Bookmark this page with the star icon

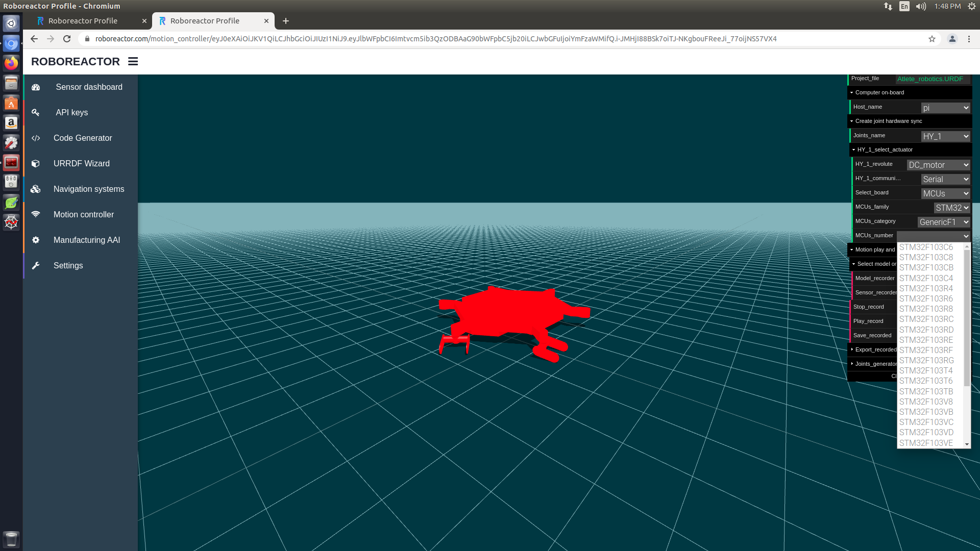[932, 39]
